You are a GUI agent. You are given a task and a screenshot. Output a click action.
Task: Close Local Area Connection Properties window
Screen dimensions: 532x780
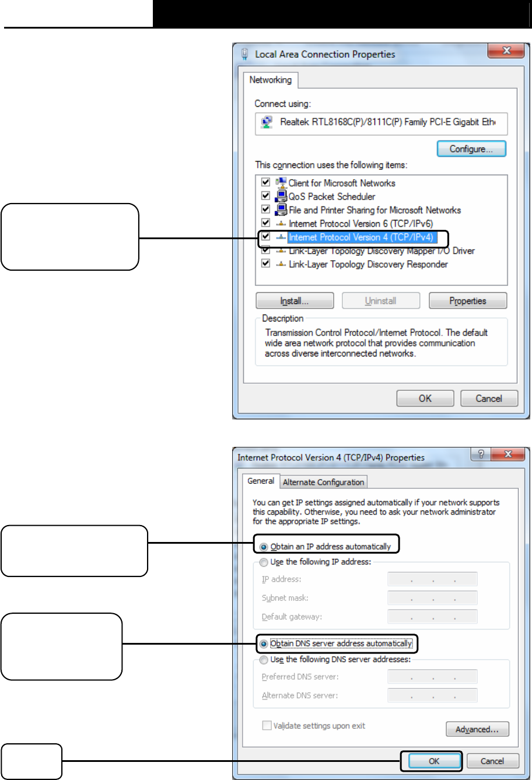coord(506,51)
